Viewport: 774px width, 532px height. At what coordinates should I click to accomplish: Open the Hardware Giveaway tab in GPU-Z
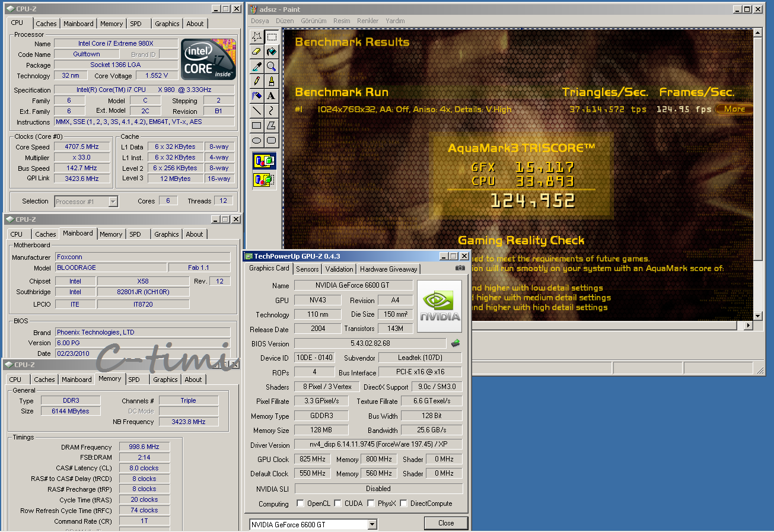coord(388,269)
